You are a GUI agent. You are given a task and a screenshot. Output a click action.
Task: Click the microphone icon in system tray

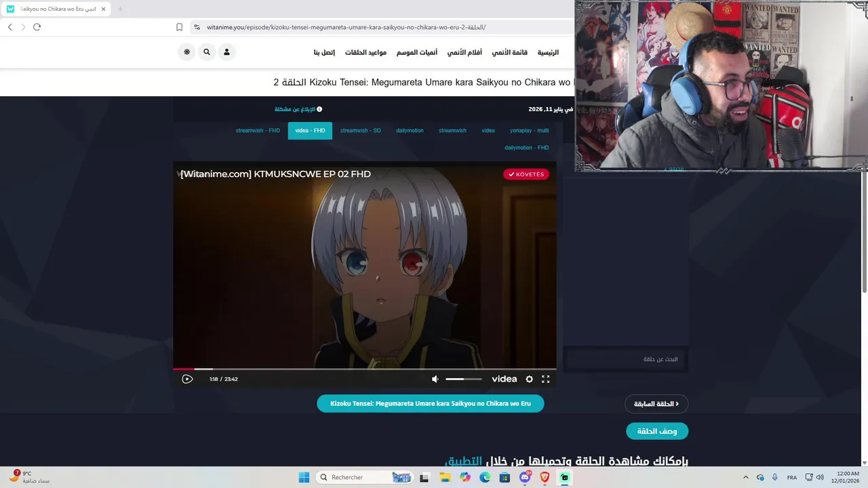(x=775, y=477)
